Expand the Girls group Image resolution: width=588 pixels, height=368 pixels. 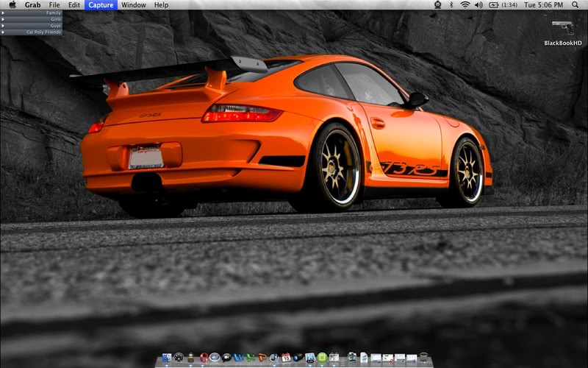pos(4,19)
